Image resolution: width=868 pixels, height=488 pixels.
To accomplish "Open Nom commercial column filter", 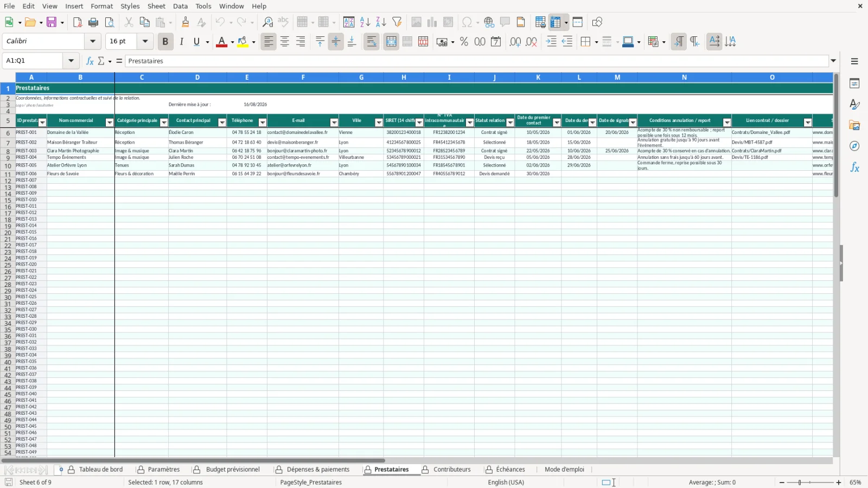I will (110, 123).
